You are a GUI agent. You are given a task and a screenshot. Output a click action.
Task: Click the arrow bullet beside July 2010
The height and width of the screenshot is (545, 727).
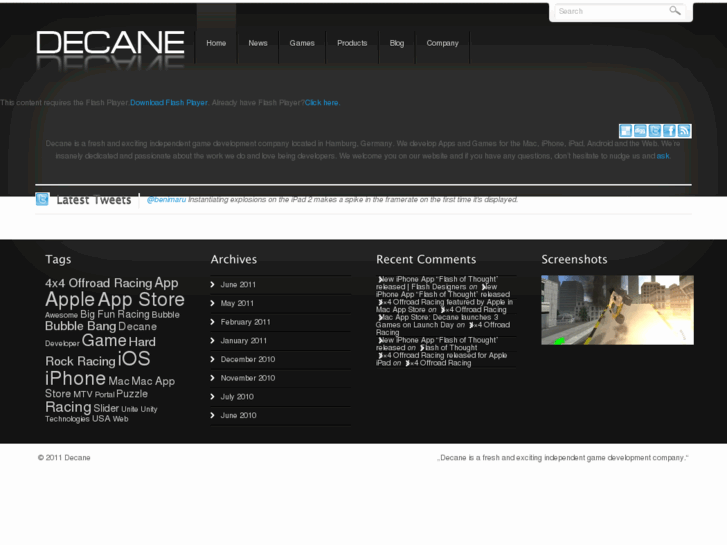click(212, 397)
